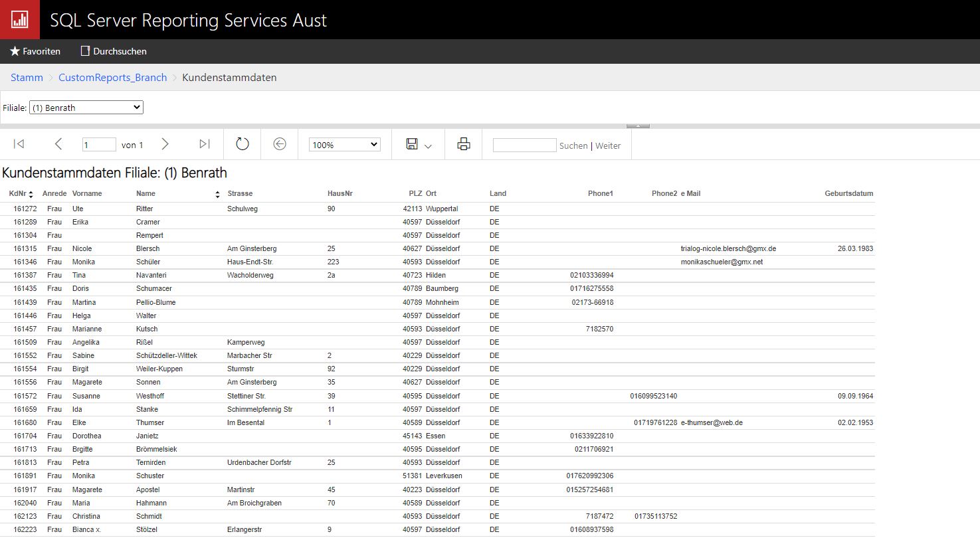Go to previous report page
The image size is (980, 538).
coord(58,144)
